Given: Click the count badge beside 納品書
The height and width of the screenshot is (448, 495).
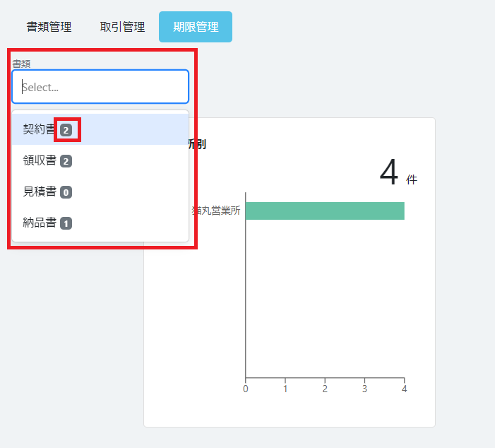Looking at the screenshot, I should (x=66, y=223).
